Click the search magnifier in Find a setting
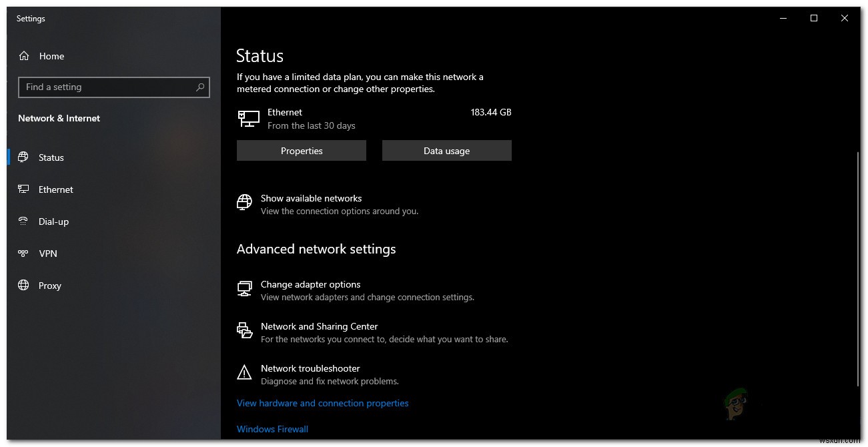Screen dimensions: 868x447 (x=200, y=87)
